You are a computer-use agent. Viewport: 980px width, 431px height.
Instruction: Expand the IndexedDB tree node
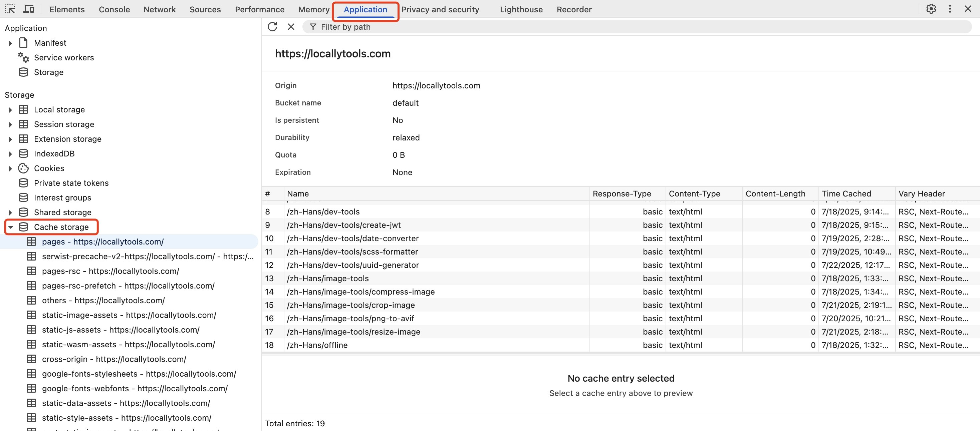(10, 153)
